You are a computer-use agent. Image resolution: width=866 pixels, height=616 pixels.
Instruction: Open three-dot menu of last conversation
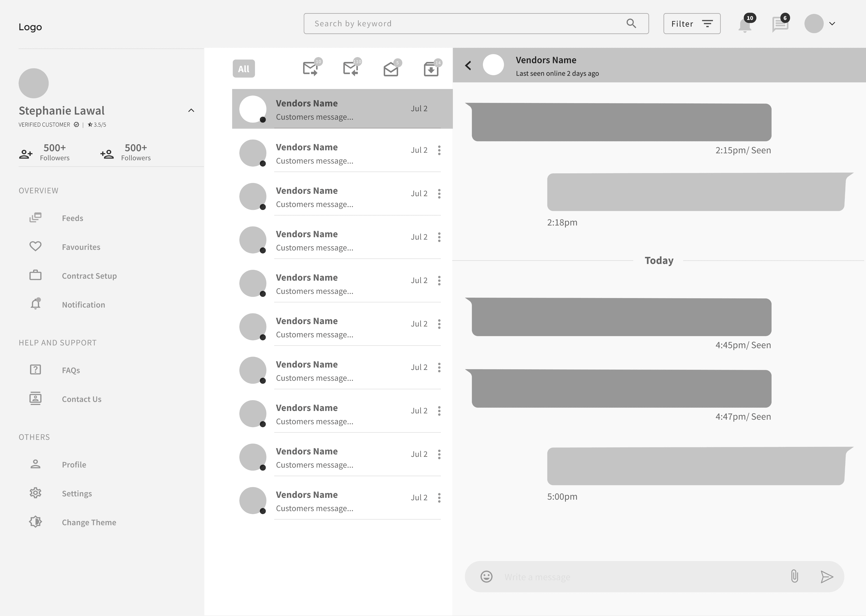click(x=439, y=498)
